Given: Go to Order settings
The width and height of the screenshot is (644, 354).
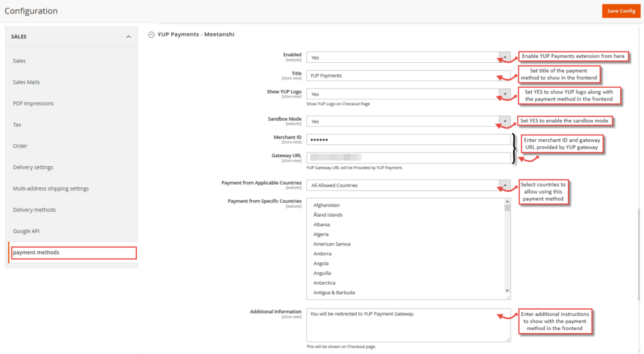Looking at the screenshot, I should click(x=20, y=146).
